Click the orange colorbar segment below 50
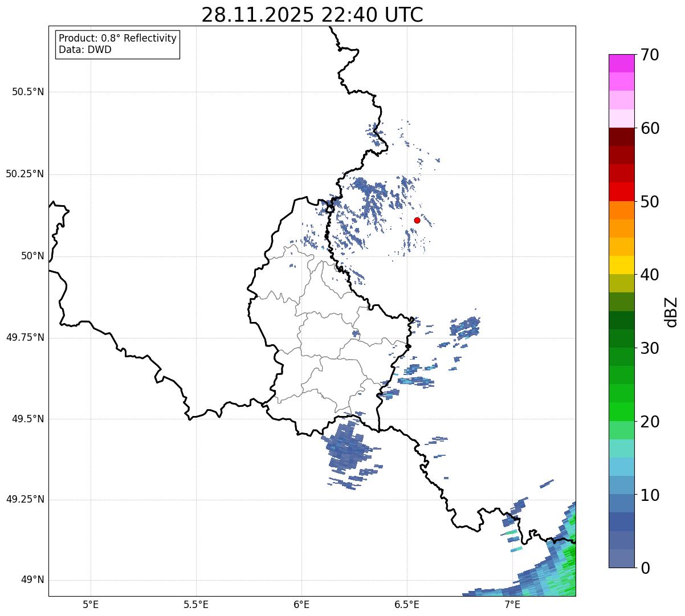 [621, 210]
